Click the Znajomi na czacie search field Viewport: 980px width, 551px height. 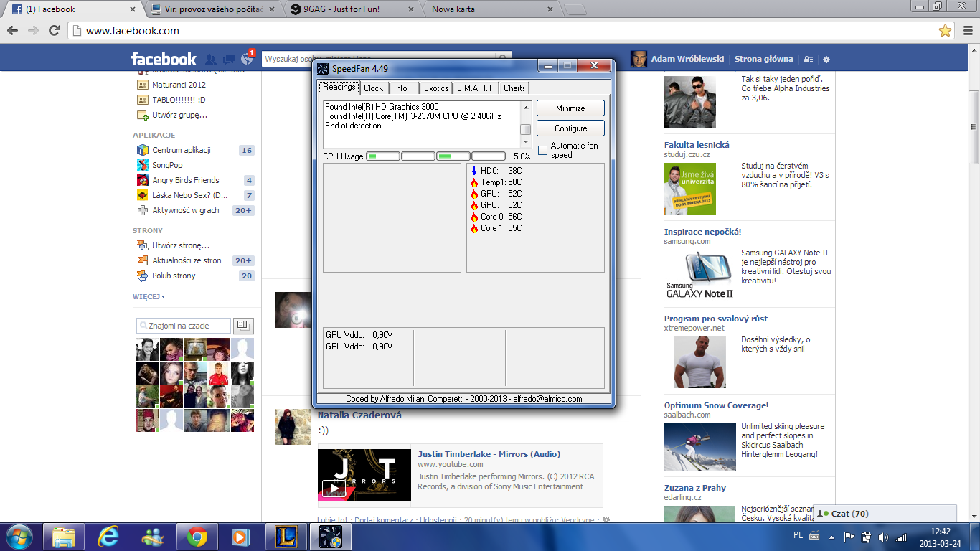click(x=184, y=326)
